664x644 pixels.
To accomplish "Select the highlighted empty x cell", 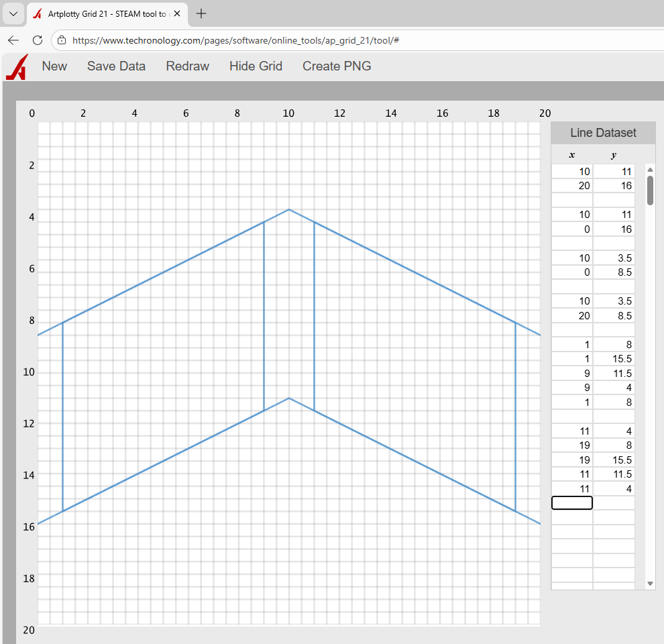I will (571, 502).
